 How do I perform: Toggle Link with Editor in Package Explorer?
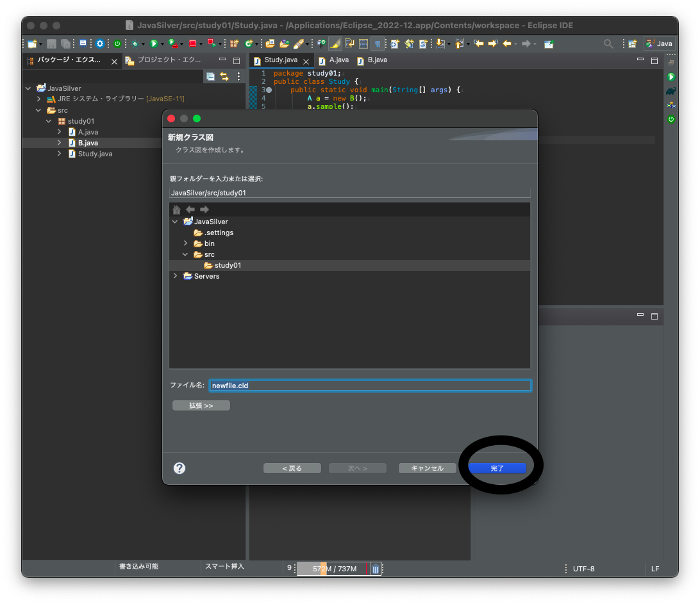point(224,76)
